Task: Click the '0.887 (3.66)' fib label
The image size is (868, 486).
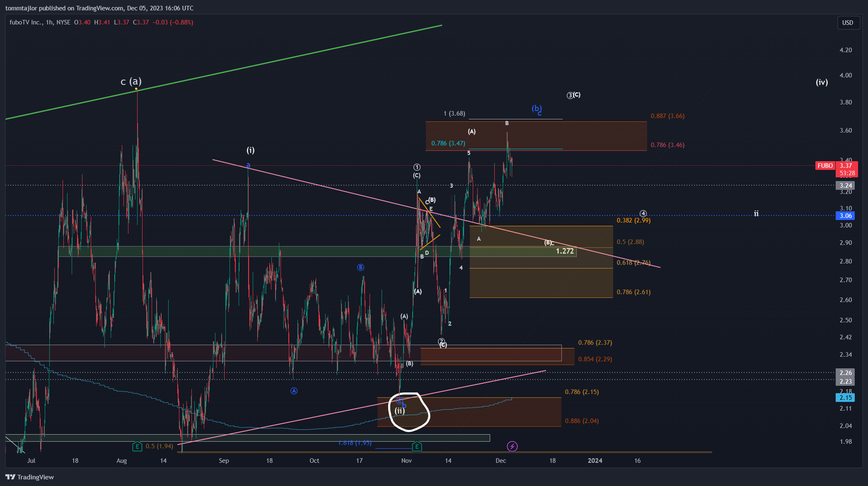Action: (x=667, y=116)
